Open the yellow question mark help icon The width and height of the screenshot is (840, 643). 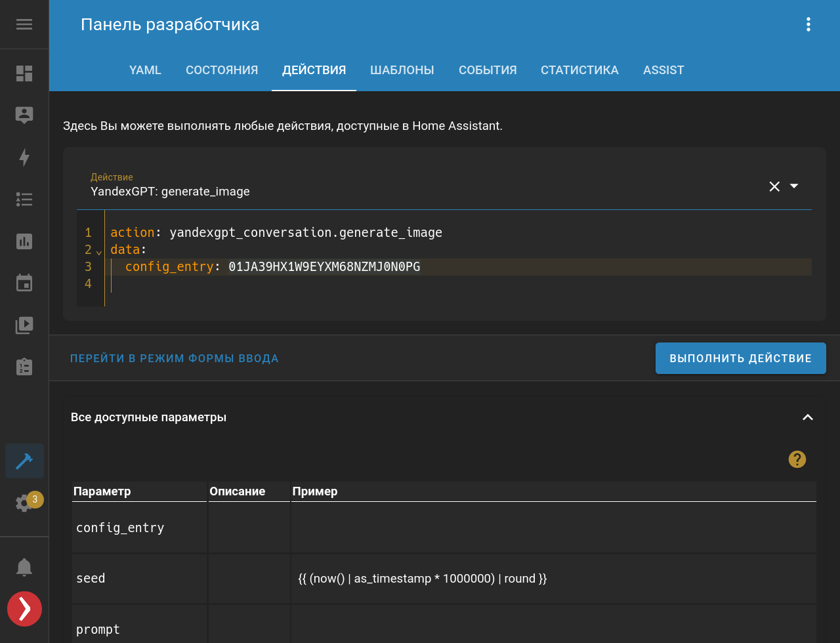[x=797, y=459]
